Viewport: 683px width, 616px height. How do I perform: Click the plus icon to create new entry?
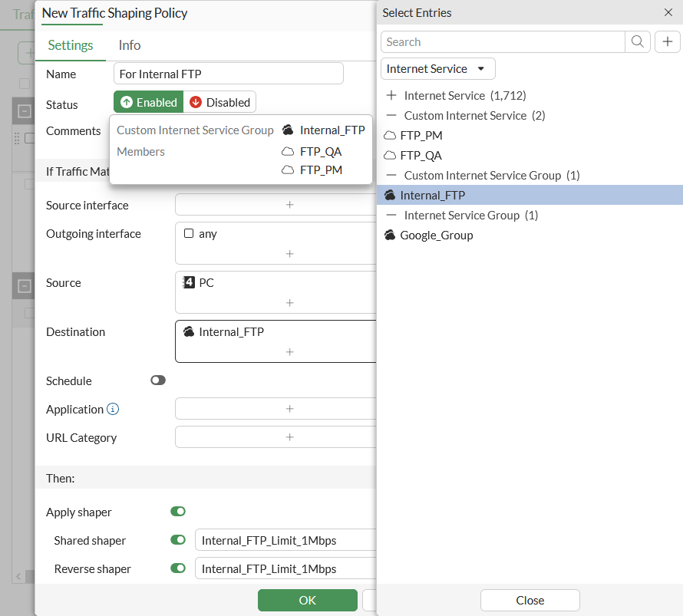(668, 42)
